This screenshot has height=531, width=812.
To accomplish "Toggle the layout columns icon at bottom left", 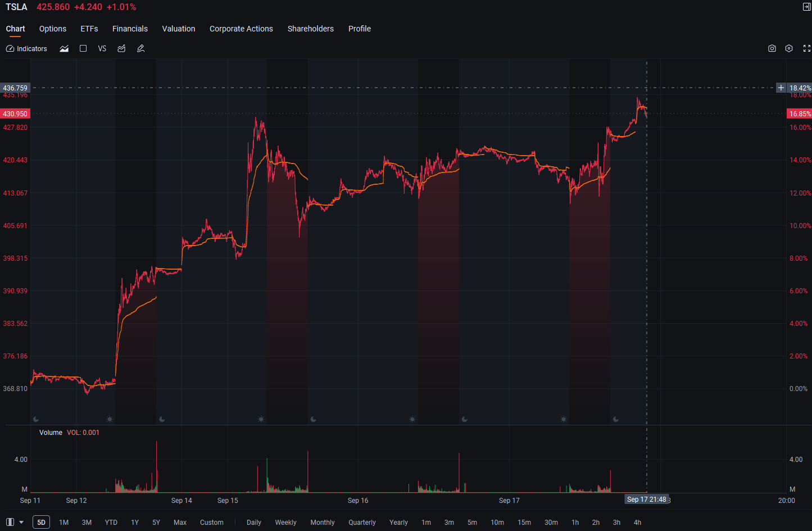I will tap(10, 522).
